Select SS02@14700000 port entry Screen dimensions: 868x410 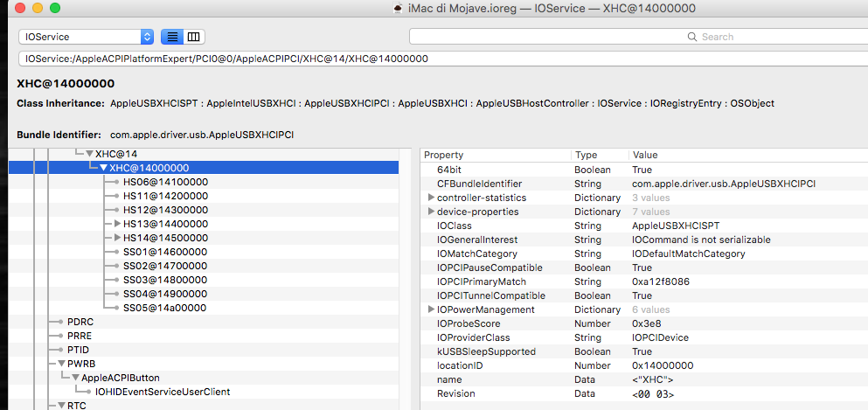(x=165, y=266)
